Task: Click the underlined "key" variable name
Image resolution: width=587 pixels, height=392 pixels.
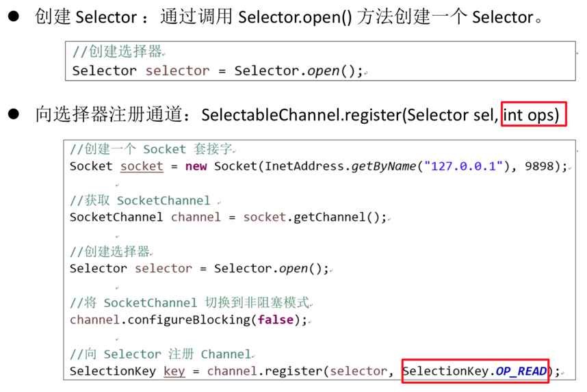Action: [174, 371]
